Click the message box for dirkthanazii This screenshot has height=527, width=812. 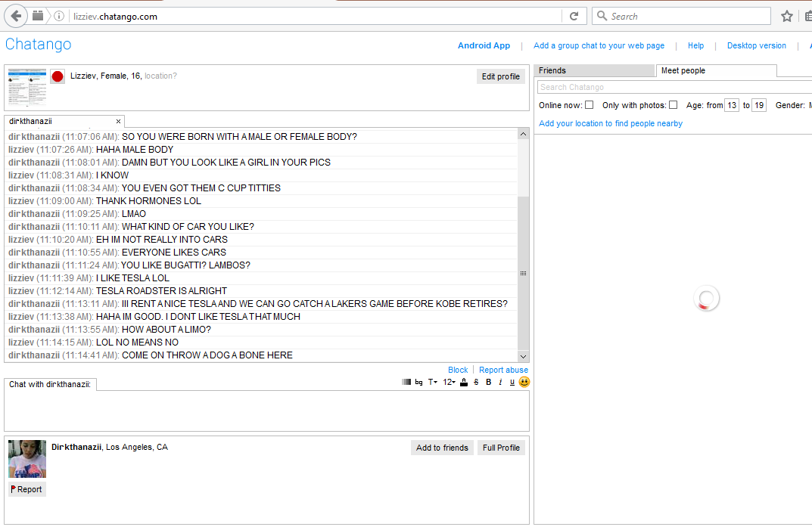coord(266,411)
